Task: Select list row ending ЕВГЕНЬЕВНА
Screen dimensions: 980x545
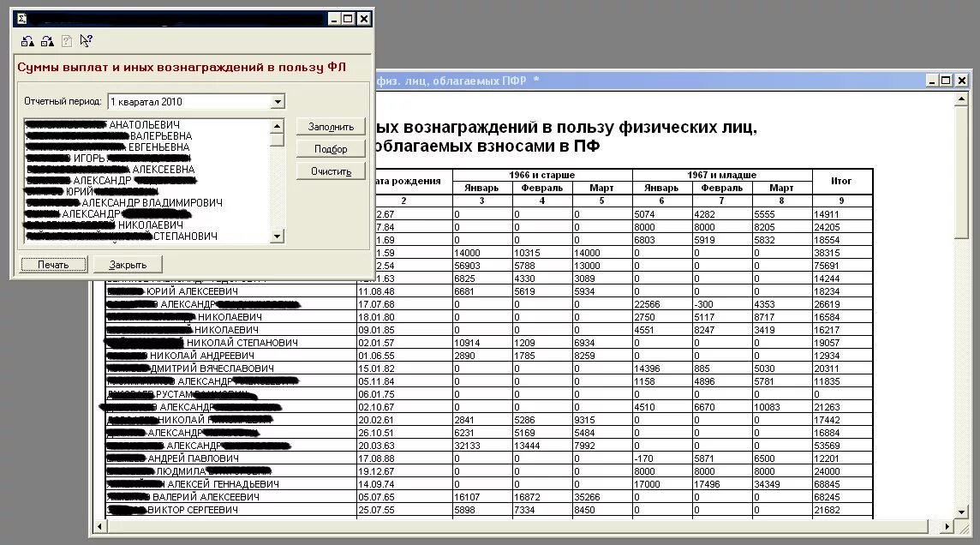Action: click(x=147, y=147)
